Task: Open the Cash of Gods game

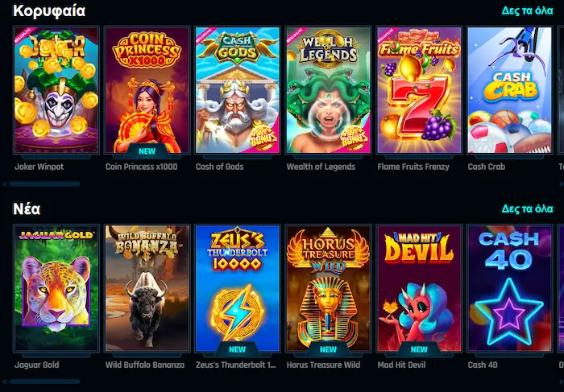Action: [x=238, y=90]
